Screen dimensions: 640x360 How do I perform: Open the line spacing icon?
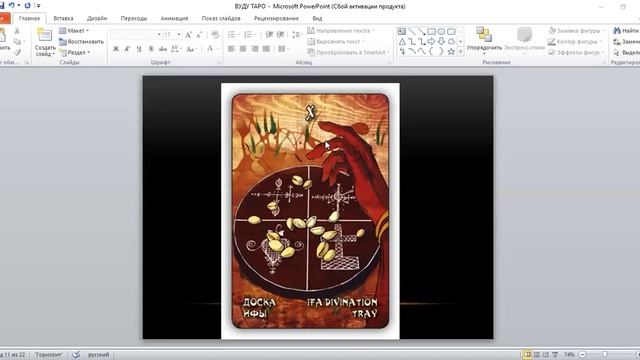tap(296, 35)
